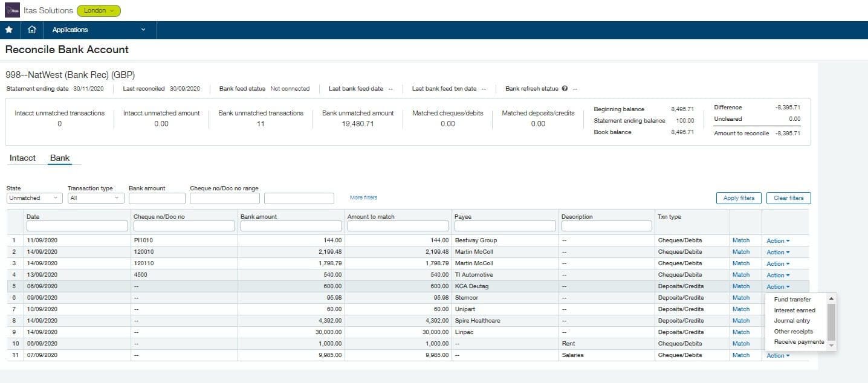This screenshot has height=383, width=868.
Task: Click Match for Stemcor row
Action: (x=740, y=298)
